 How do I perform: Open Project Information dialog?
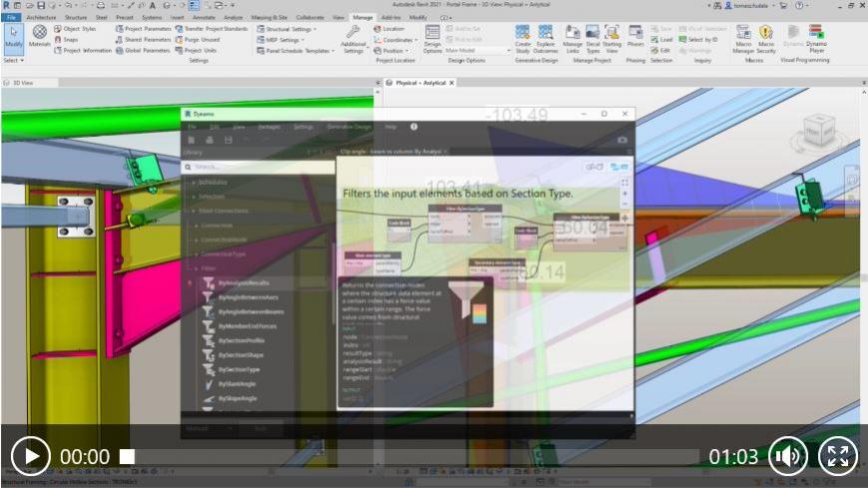[x=83, y=51]
